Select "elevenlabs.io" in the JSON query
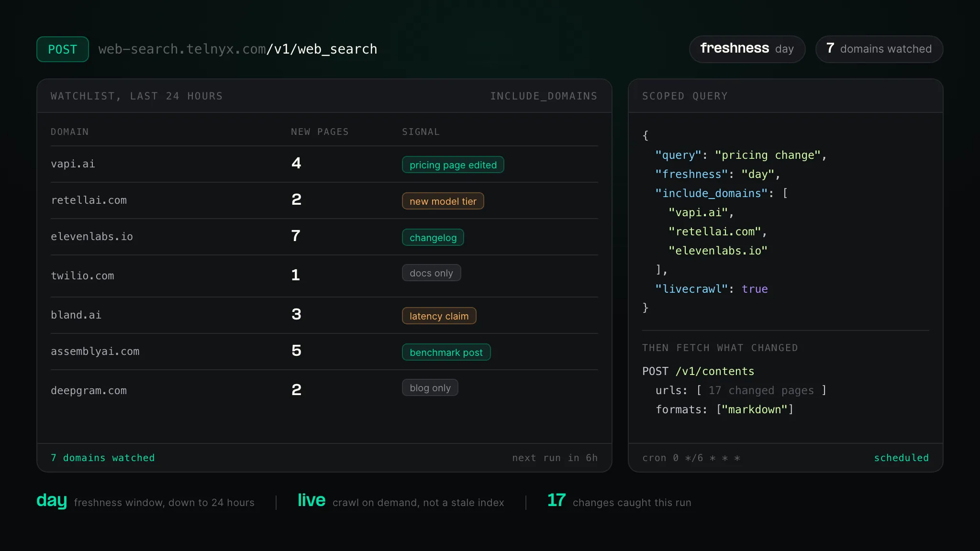 coord(718,251)
